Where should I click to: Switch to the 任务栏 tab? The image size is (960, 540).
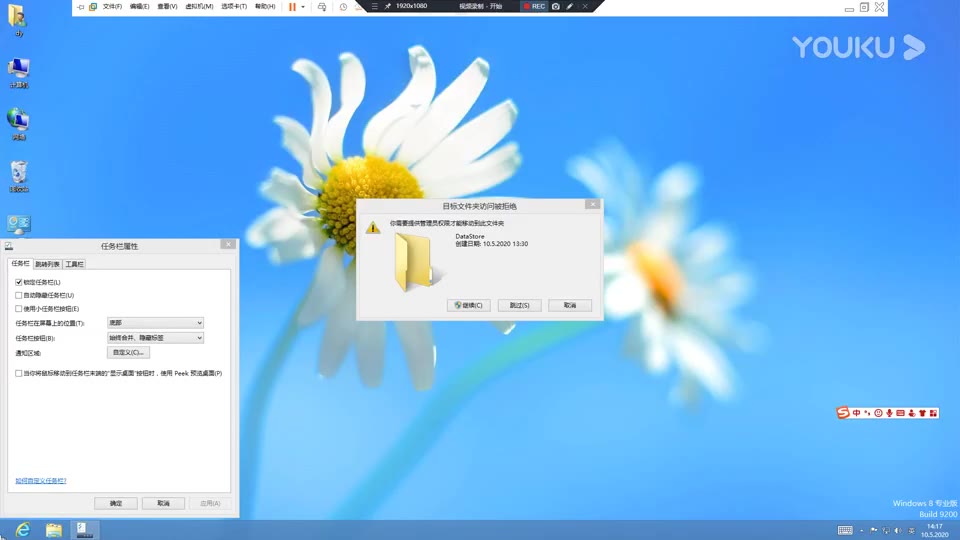20,263
